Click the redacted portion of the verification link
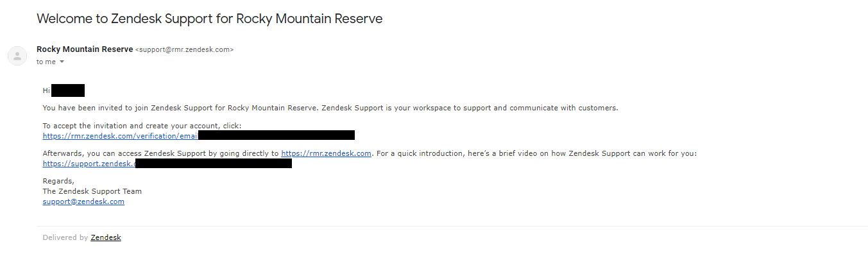868x265 pixels. pyautogui.click(x=277, y=135)
